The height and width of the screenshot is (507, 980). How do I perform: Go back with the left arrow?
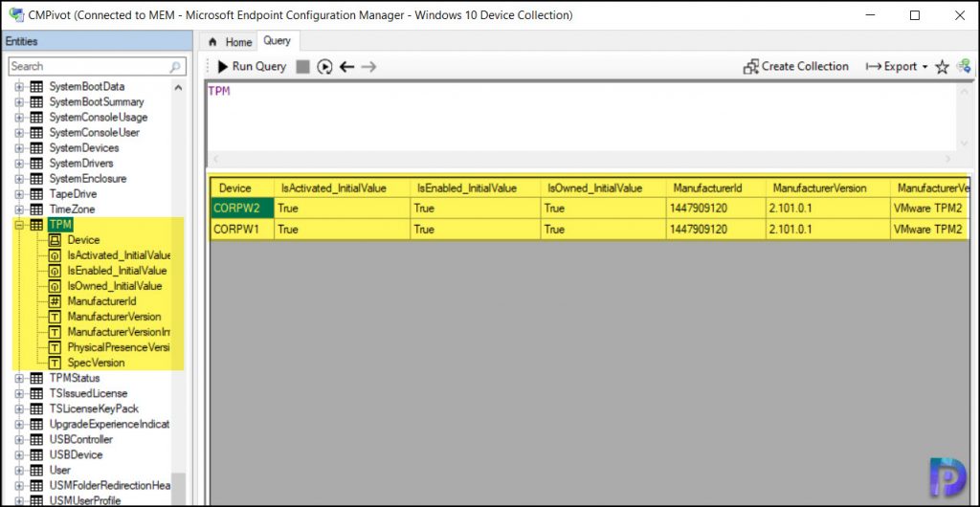point(346,67)
